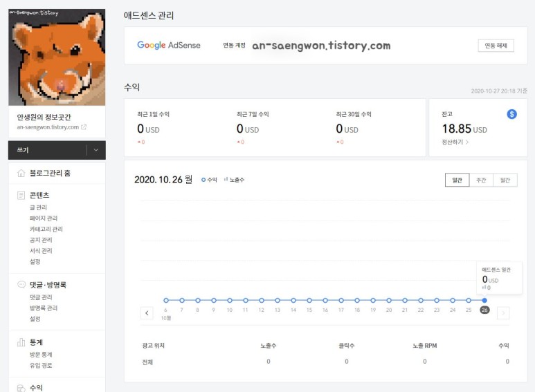Open 글 관리 menu item
Viewport: 535px width, 392px height.
click(38, 207)
